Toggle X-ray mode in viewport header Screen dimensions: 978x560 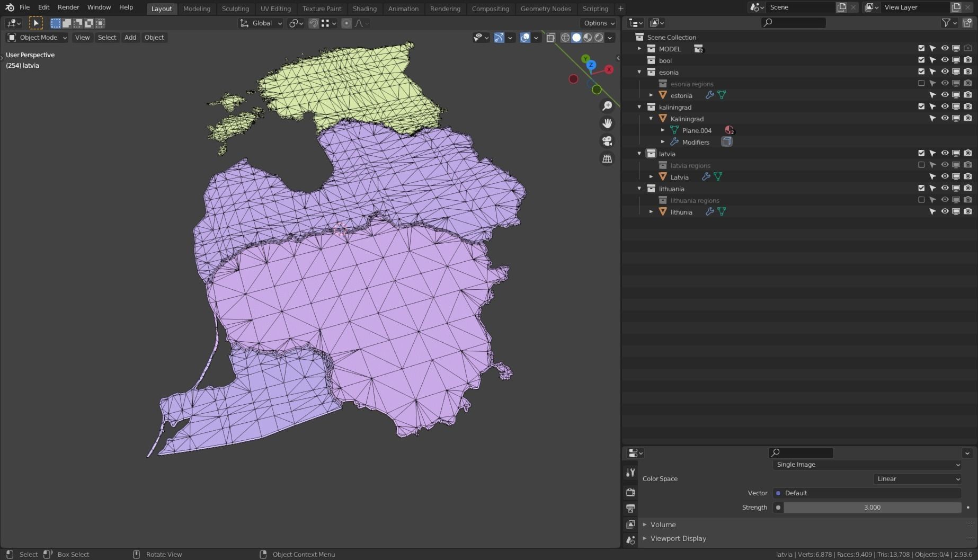coord(550,38)
